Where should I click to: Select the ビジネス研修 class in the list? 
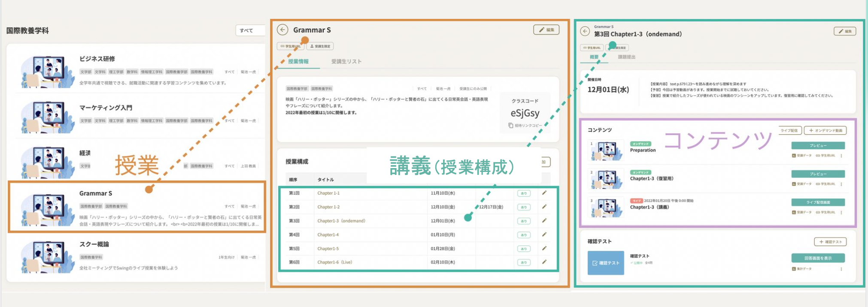pyautogui.click(x=97, y=59)
